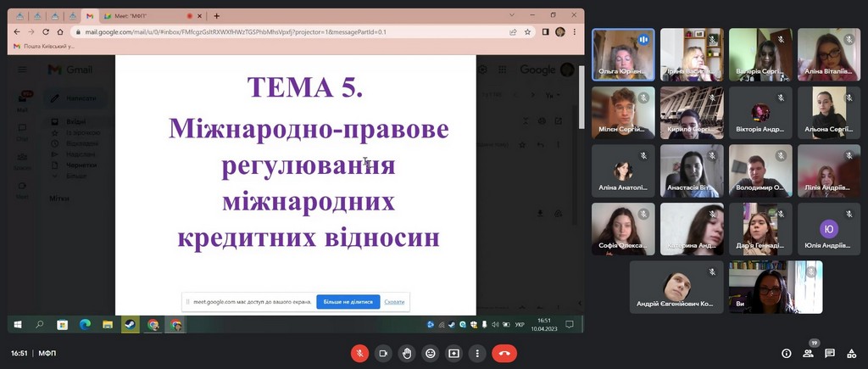The width and height of the screenshot is (868, 369).
Task: Open a new browser tab
Action: click(217, 16)
